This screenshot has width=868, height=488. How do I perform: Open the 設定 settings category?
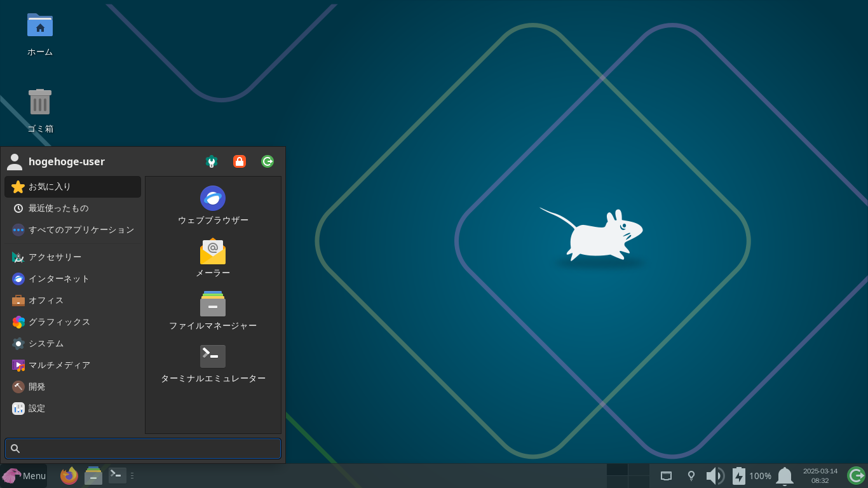(x=72, y=409)
